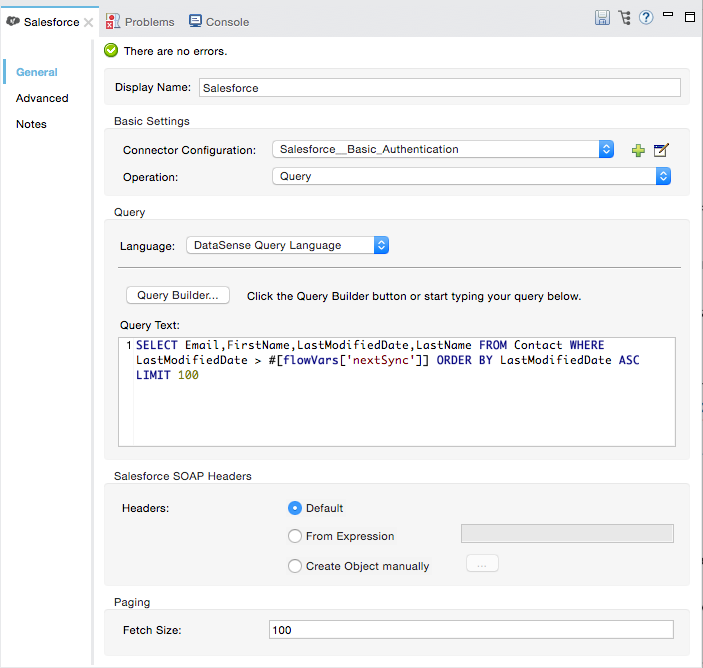703x668 pixels.
Task: Click the green no-errors checkmark icon
Action: tap(111, 50)
